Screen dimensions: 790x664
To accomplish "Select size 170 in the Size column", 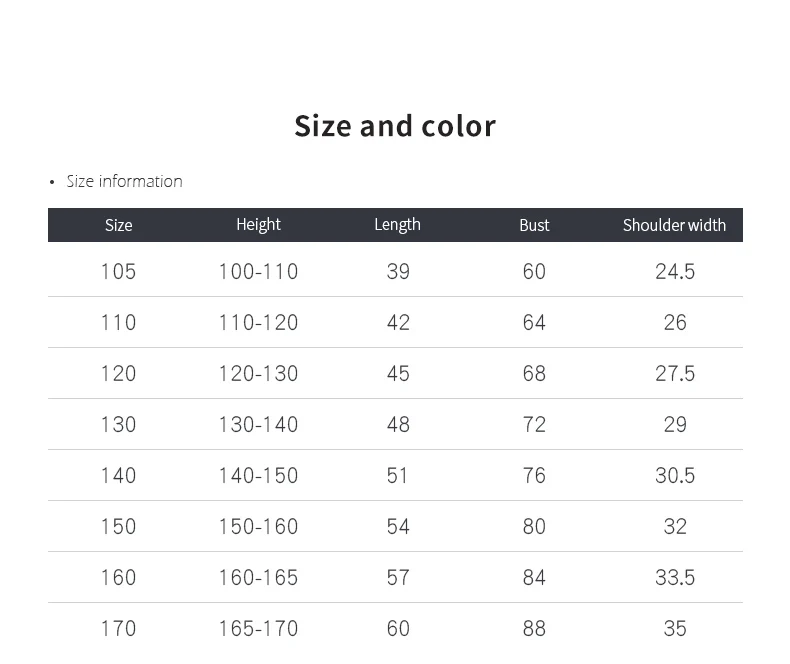I will click(x=118, y=628).
